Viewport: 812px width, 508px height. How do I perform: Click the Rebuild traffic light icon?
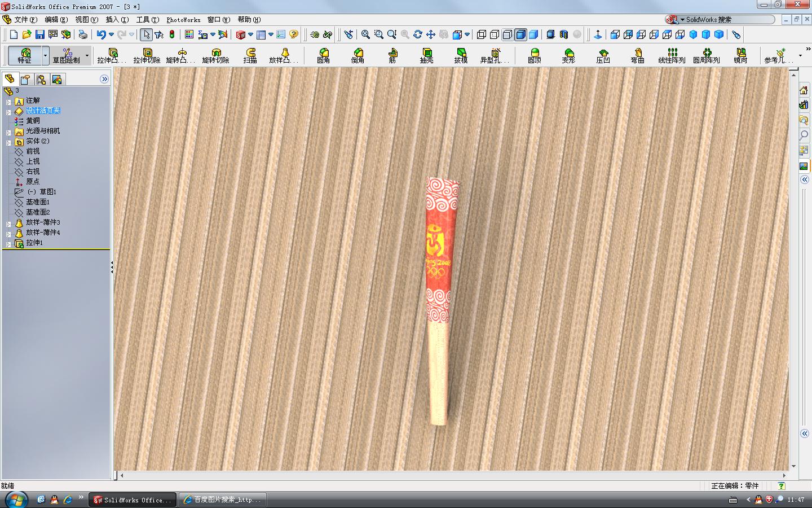pyautogui.click(x=172, y=34)
